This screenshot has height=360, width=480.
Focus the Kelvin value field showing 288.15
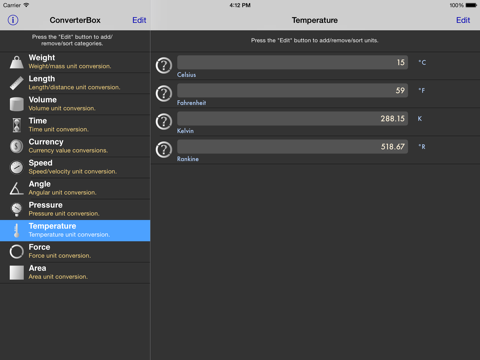[292, 118]
